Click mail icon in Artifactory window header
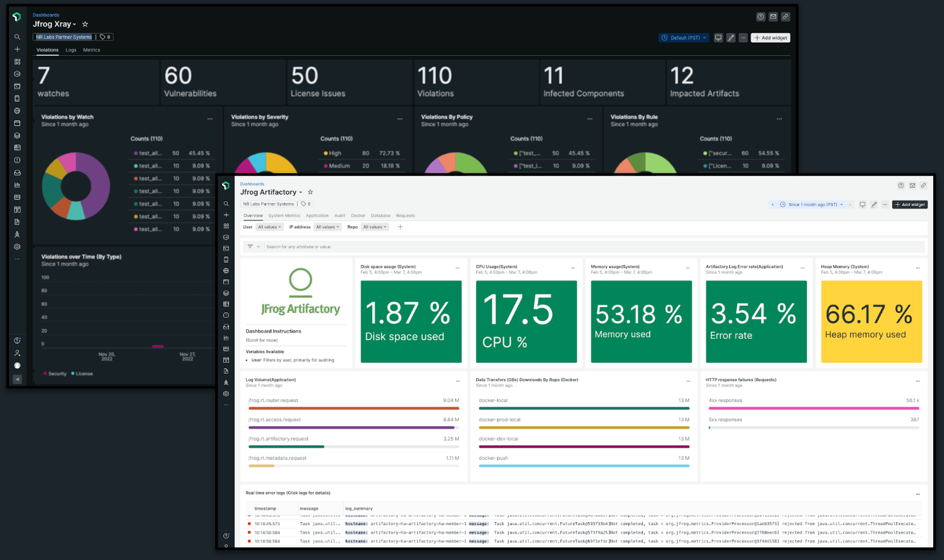 pyautogui.click(x=912, y=186)
